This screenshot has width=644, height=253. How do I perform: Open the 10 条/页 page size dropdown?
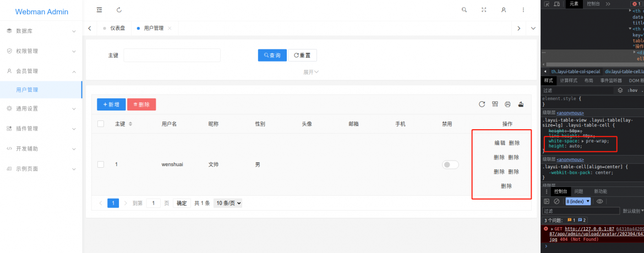coord(228,203)
